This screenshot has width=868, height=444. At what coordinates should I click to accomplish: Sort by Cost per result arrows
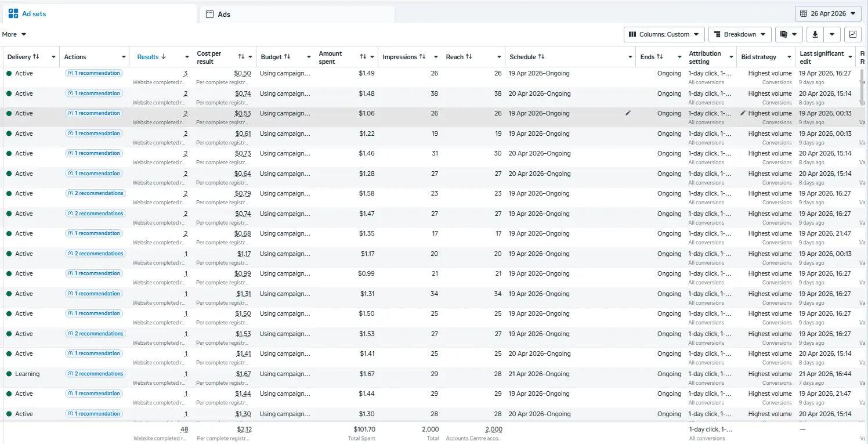(x=241, y=57)
